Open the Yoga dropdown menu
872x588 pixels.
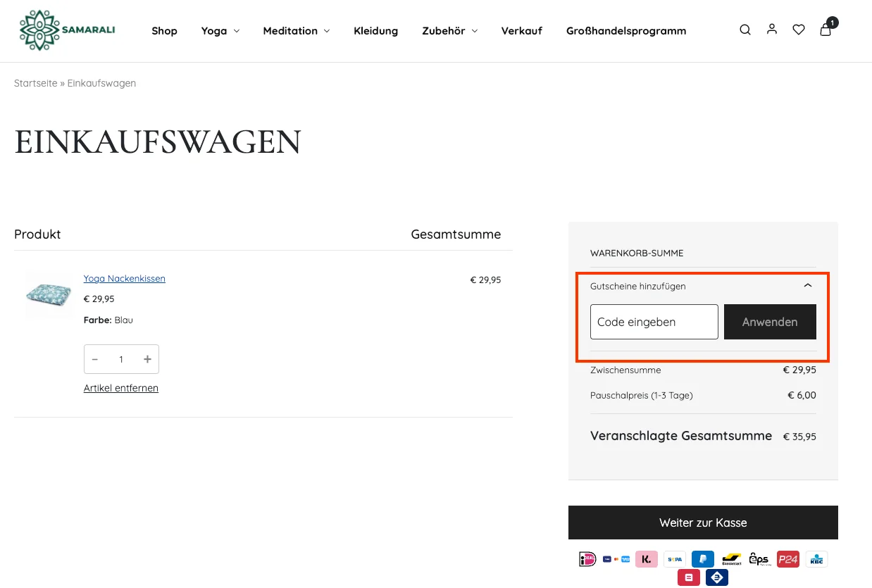(x=220, y=31)
